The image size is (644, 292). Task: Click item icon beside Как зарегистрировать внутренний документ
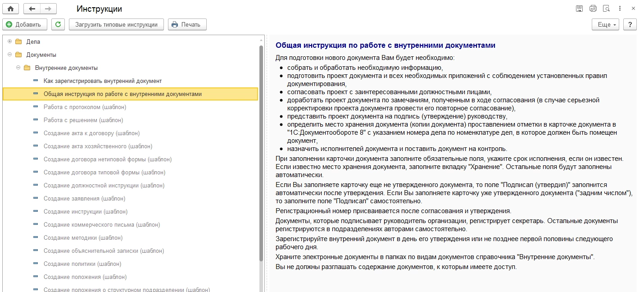pos(36,81)
